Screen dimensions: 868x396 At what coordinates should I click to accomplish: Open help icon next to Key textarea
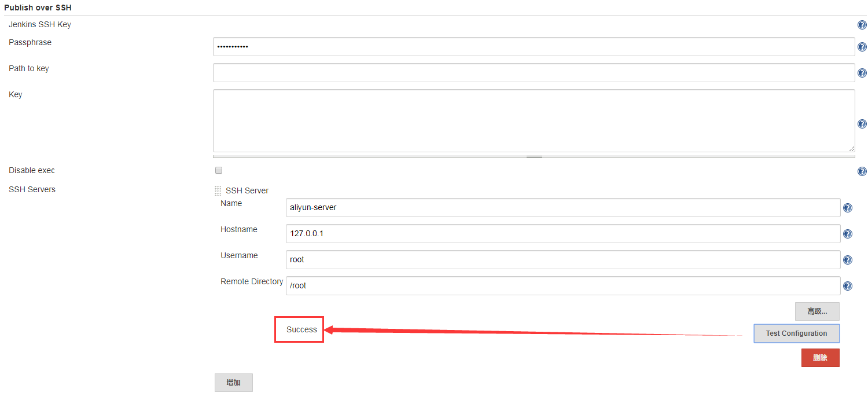(862, 124)
